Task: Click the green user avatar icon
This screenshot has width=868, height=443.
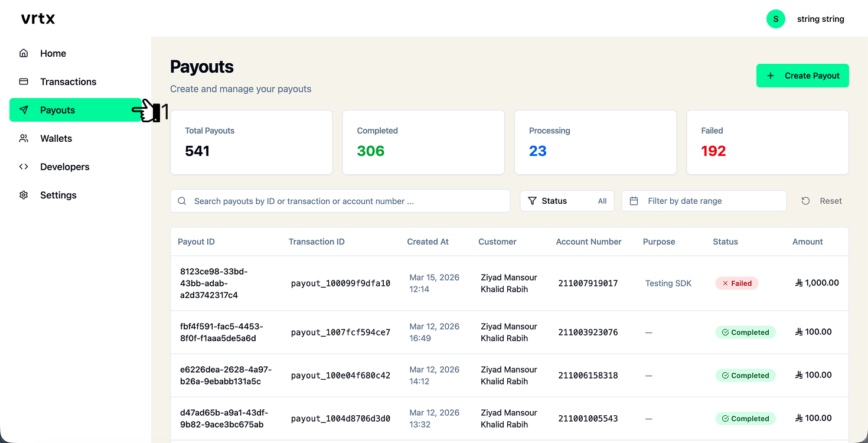Action: 775,19
